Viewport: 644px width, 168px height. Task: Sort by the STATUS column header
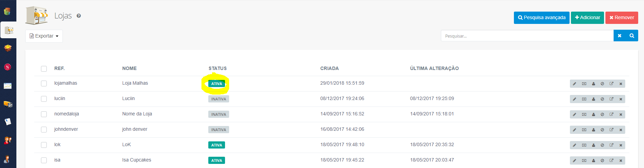[218, 68]
